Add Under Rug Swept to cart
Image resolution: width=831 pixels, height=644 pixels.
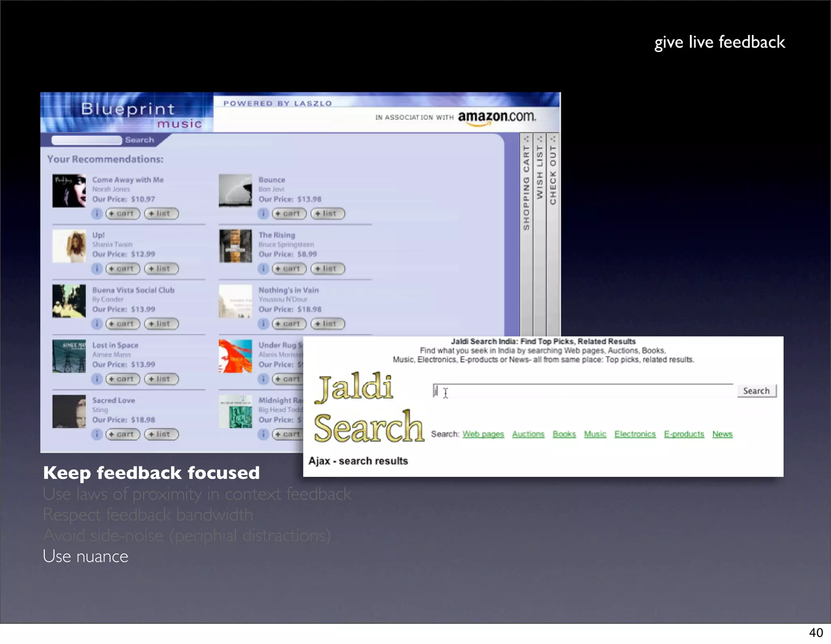coord(287,379)
